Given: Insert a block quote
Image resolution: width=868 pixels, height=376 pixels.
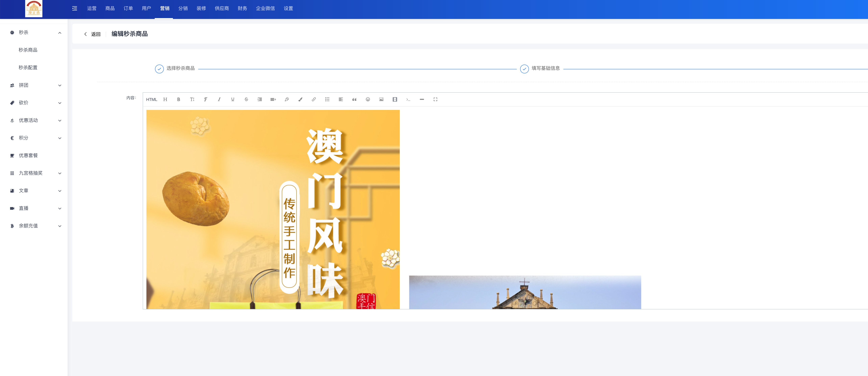Looking at the screenshot, I should click(354, 99).
